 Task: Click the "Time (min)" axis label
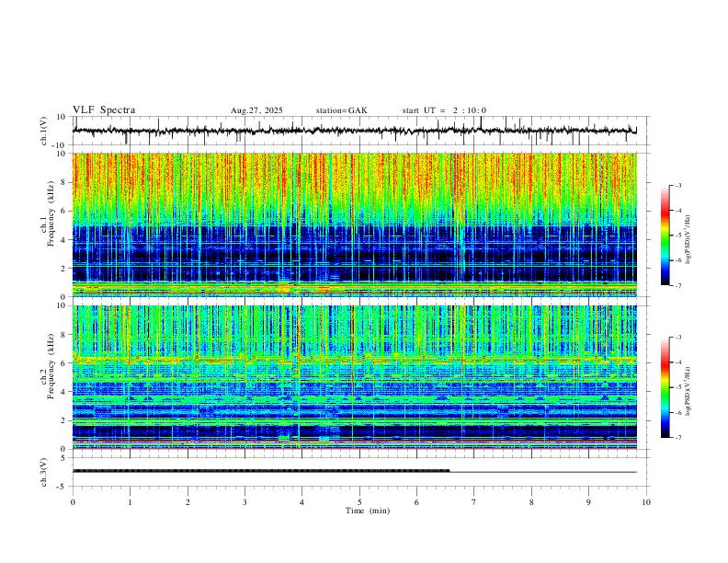[368, 511]
